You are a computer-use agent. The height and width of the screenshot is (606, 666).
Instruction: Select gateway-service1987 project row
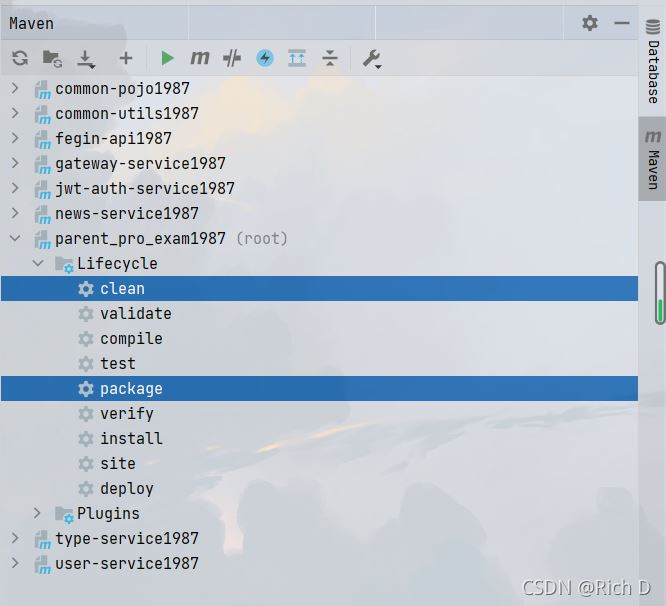319,163
